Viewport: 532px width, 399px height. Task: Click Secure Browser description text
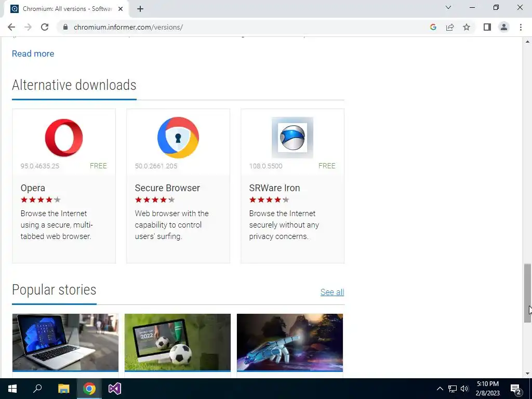[171, 225]
